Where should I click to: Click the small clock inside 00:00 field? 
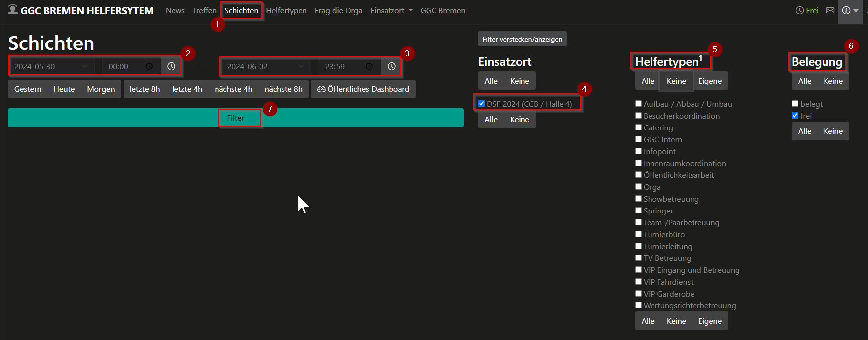click(x=149, y=66)
